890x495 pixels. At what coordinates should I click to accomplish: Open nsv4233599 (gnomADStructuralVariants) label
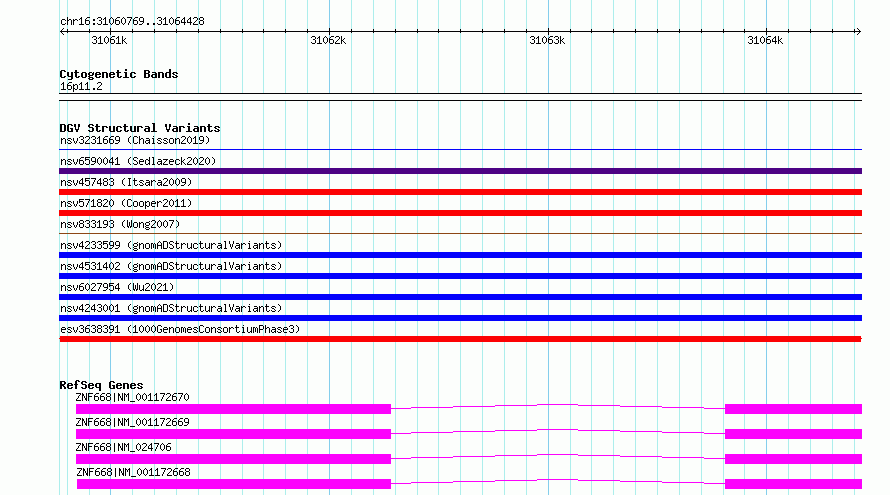(x=171, y=245)
